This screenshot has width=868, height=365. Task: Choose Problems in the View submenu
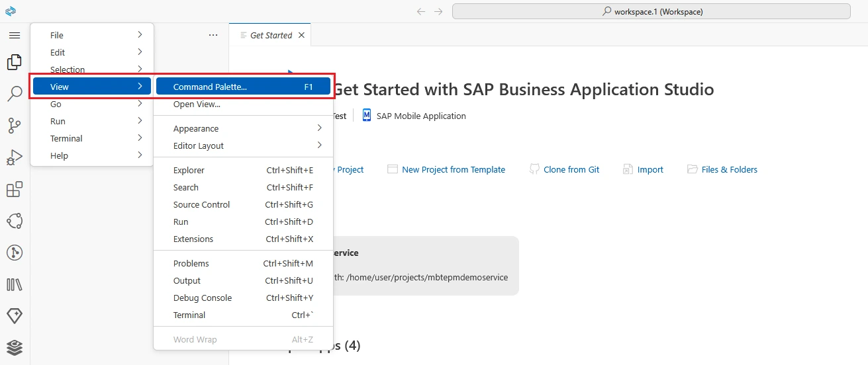pos(243,263)
